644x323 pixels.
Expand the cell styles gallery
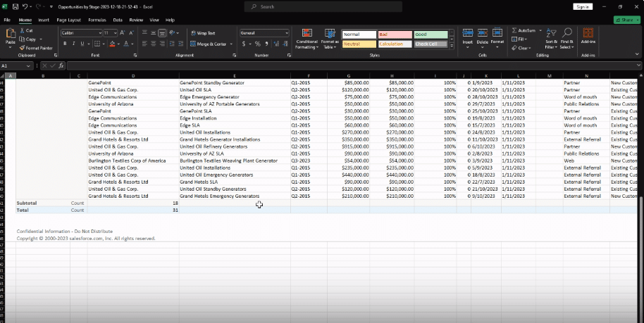click(x=452, y=46)
